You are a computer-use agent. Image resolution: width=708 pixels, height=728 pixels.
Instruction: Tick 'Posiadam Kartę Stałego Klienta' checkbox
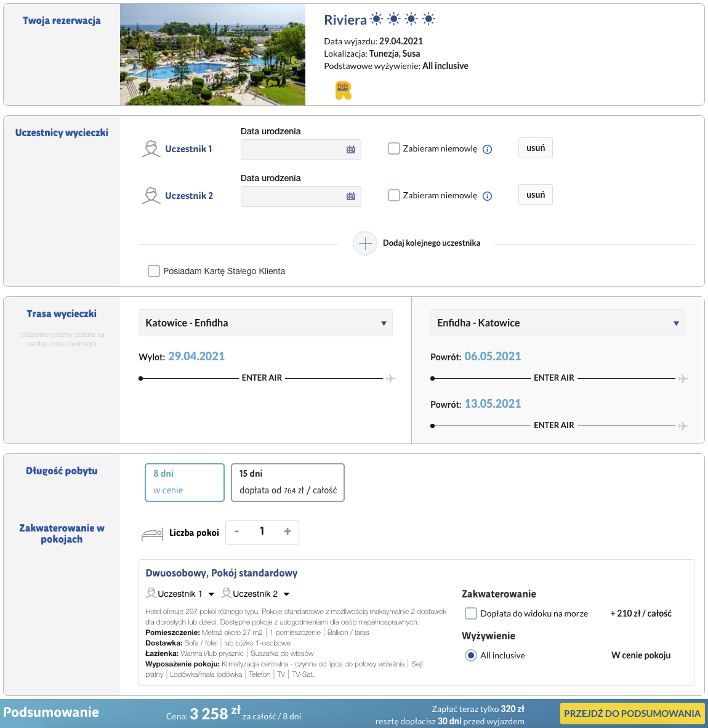coord(153,271)
